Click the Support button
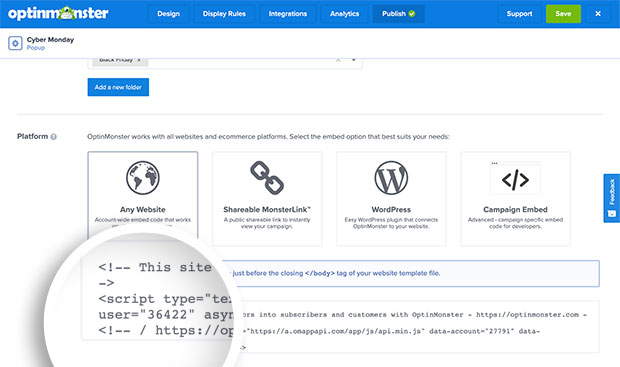Image resolution: width=620 pixels, height=367 pixels. tap(519, 14)
